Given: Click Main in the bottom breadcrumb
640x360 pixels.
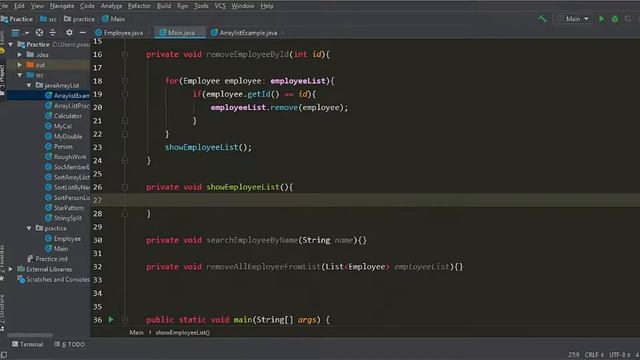Looking at the screenshot, I should coord(136,332).
